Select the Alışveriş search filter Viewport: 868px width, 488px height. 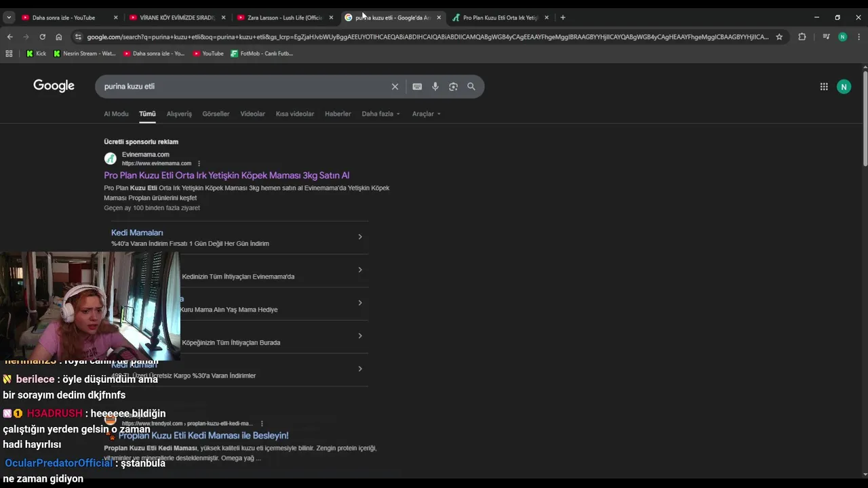(x=179, y=114)
